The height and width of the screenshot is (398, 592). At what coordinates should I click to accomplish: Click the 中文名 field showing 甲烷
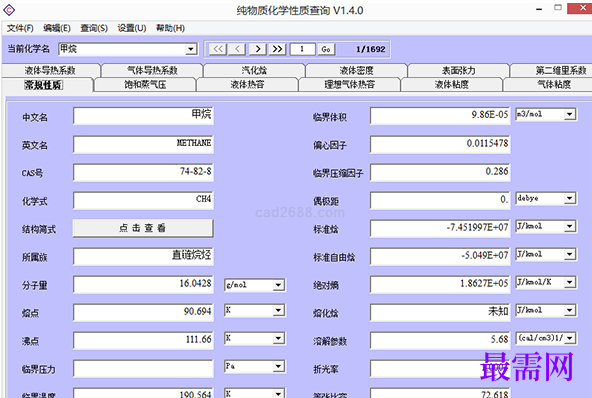(x=143, y=116)
